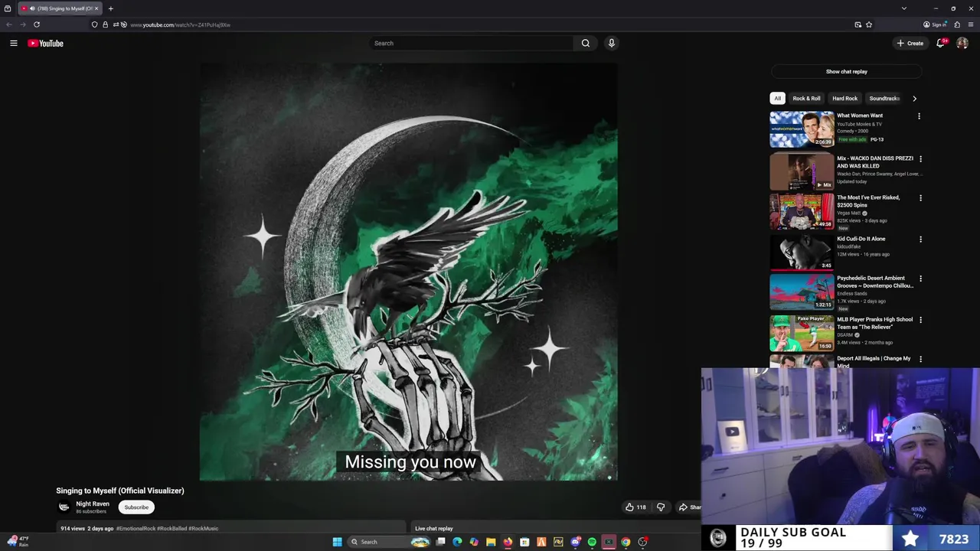
Task: Reload the page in Firefox
Action: [37, 24]
